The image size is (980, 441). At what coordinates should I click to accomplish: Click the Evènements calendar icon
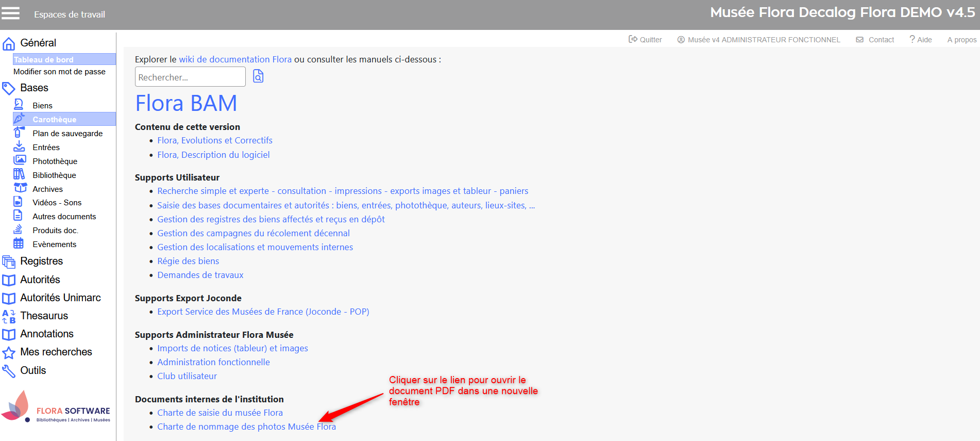19,243
